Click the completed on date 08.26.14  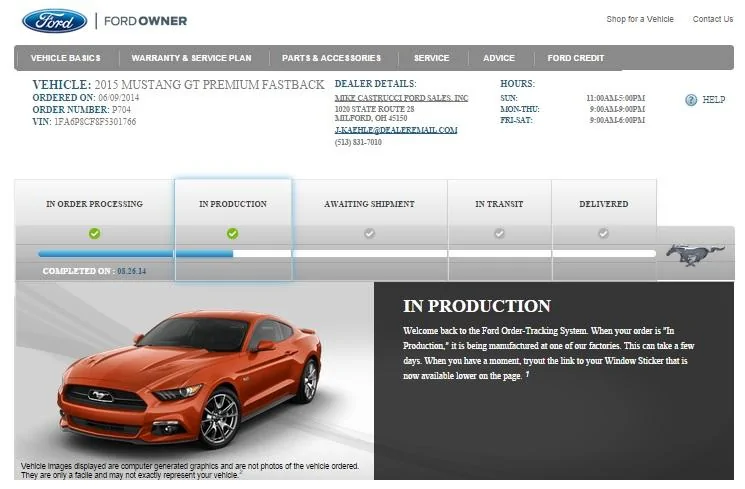coord(132,271)
